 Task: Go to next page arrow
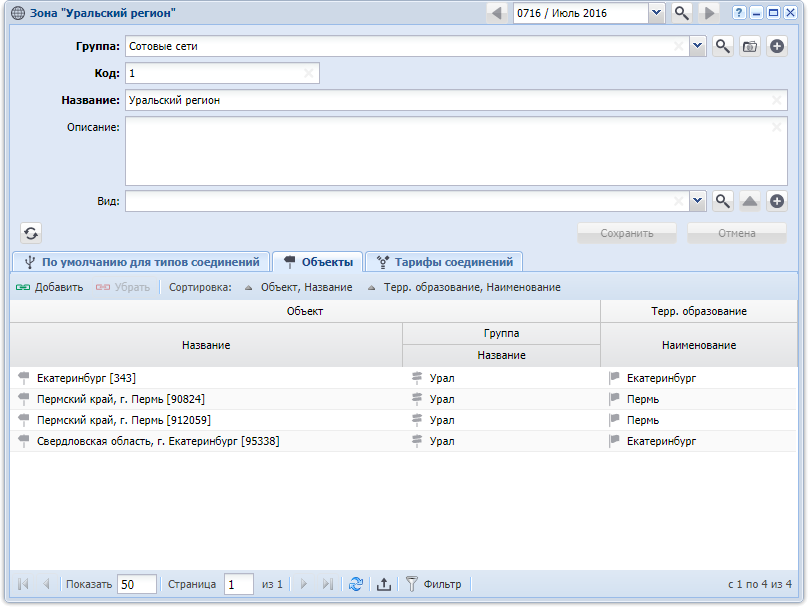pyautogui.click(x=304, y=584)
